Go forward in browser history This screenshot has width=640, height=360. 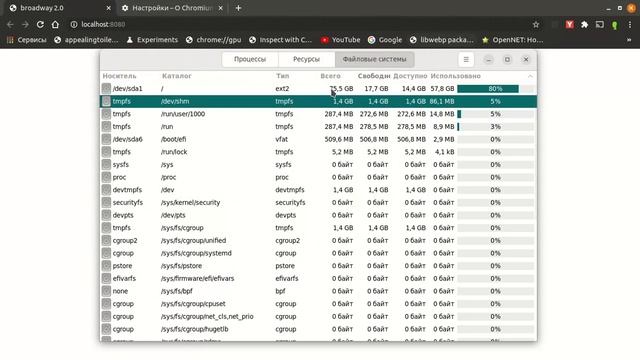[25, 24]
